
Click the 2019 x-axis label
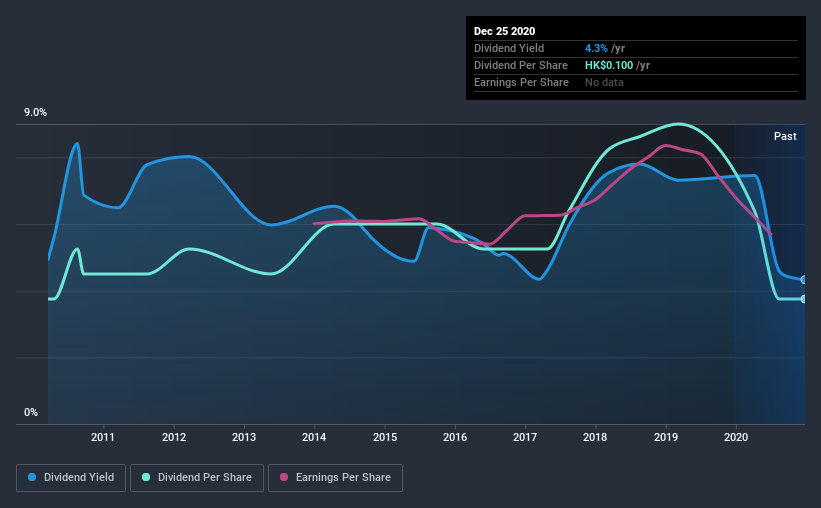click(666, 437)
